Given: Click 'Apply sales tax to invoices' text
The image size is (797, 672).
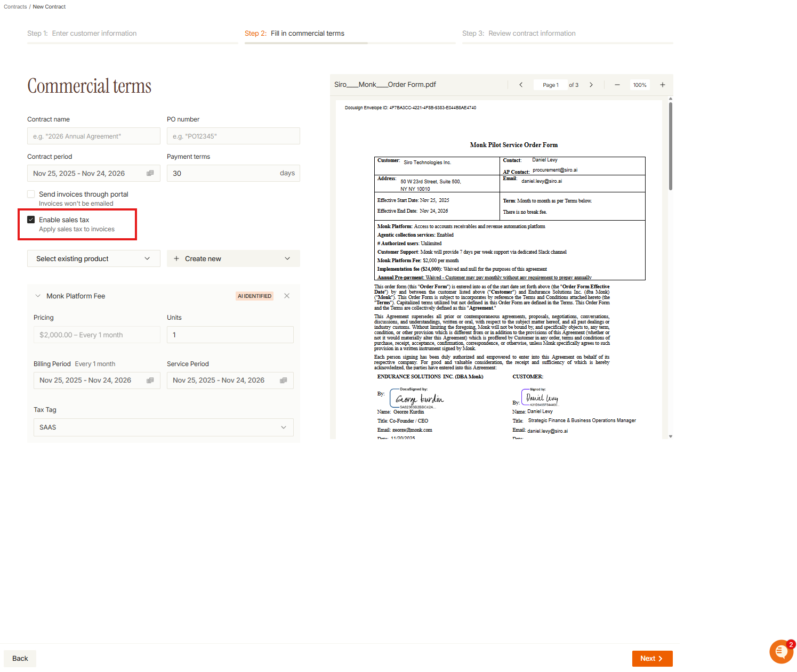Looking at the screenshot, I should click(x=77, y=229).
